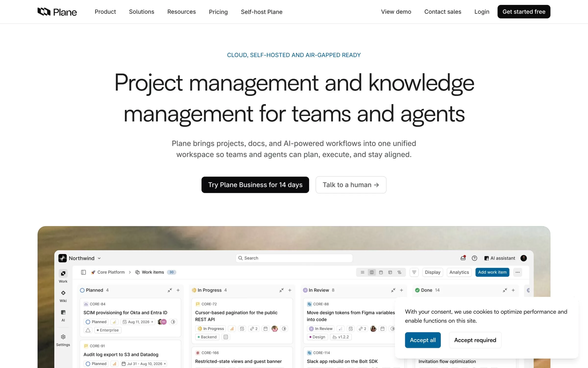Click in the Search field
This screenshot has height=368, width=588.
pyautogui.click(x=294, y=258)
